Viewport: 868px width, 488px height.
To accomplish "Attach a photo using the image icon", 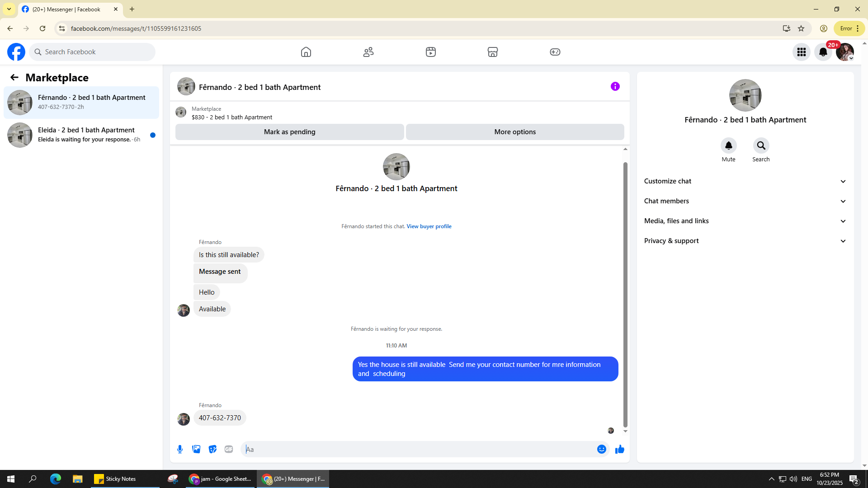I will (196, 449).
